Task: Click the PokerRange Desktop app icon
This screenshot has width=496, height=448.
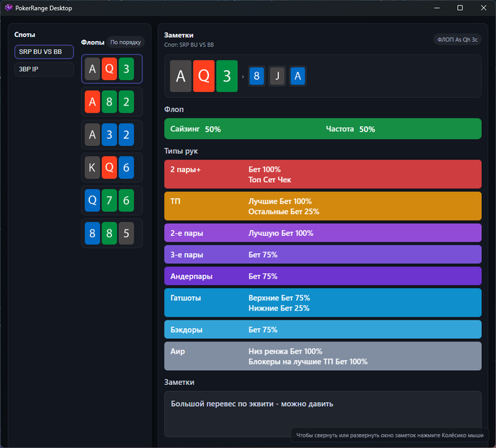Action: [x=9, y=8]
